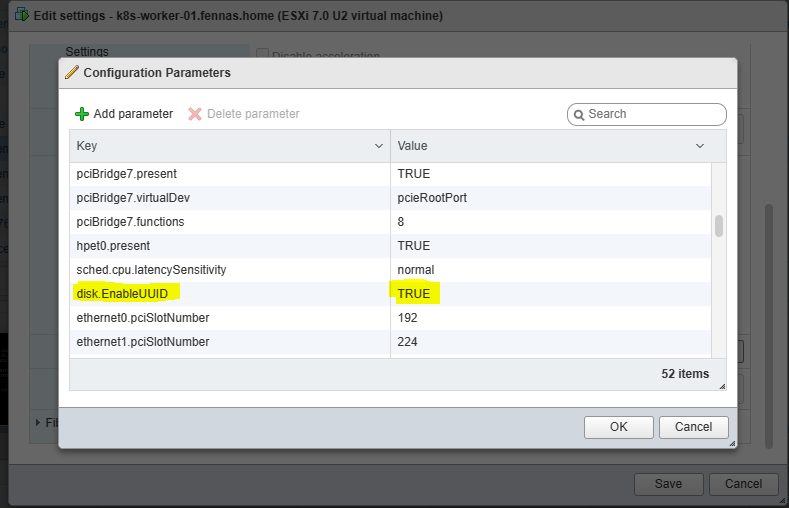Viewport: 789px width, 508px height.
Task: Click Cancel in Configuration Parameters dialog
Action: point(693,427)
